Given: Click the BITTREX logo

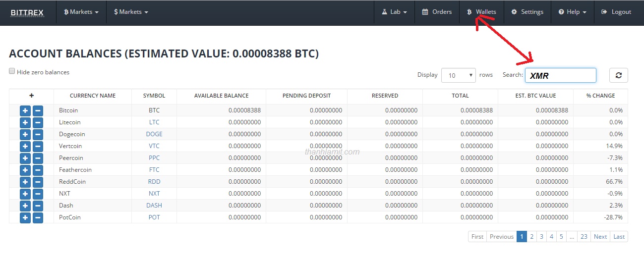Looking at the screenshot, I should pos(28,12).
